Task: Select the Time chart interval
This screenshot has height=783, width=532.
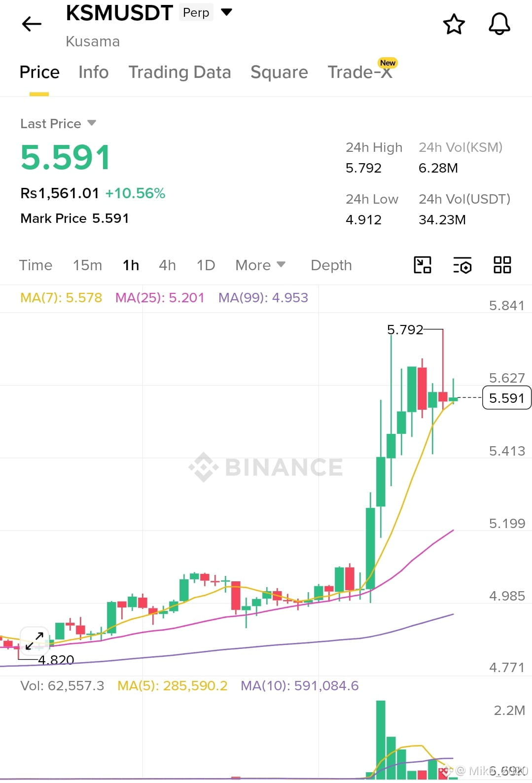Action: point(35,265)
